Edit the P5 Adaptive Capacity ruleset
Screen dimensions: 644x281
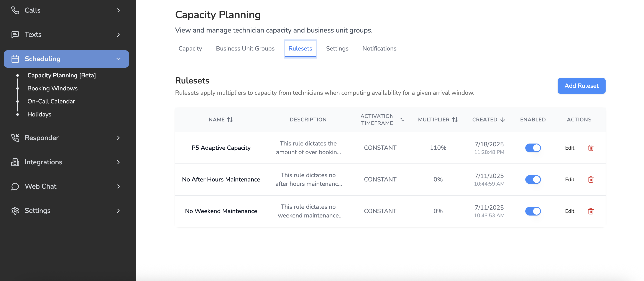click(570, 148)
